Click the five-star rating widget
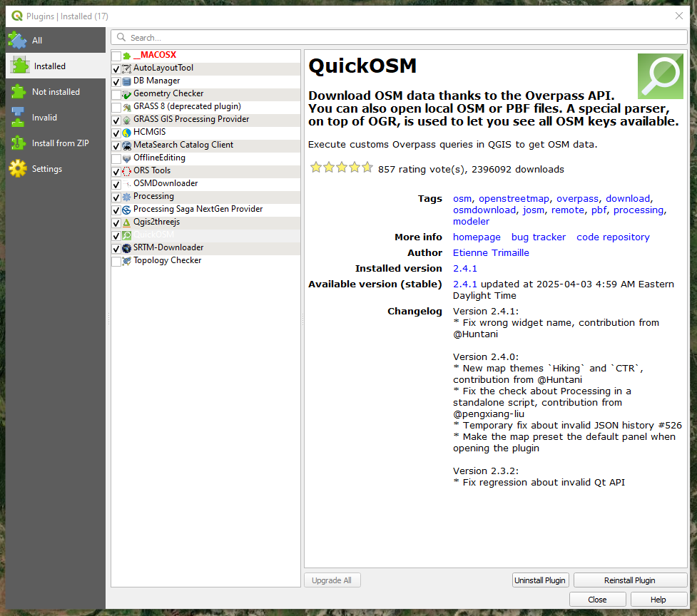 (x=341, y=168)
